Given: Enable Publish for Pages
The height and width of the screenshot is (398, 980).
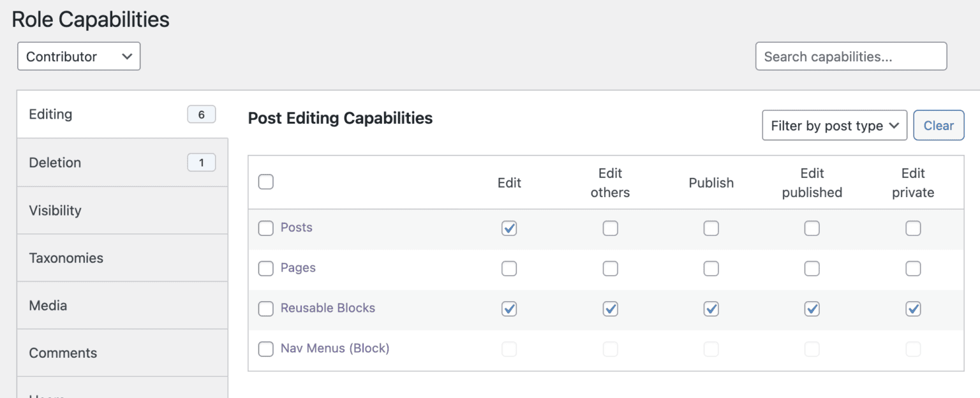Looking at the screenshot, I should (x=711, y=269).
